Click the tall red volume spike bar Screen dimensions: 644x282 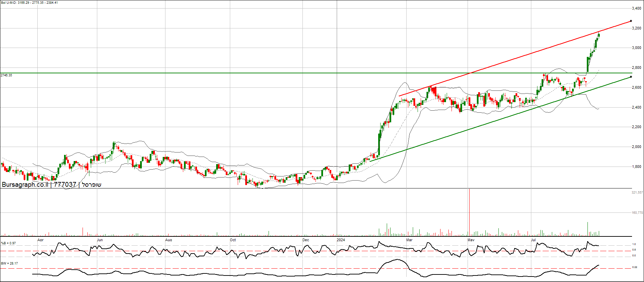pos(469,212)
